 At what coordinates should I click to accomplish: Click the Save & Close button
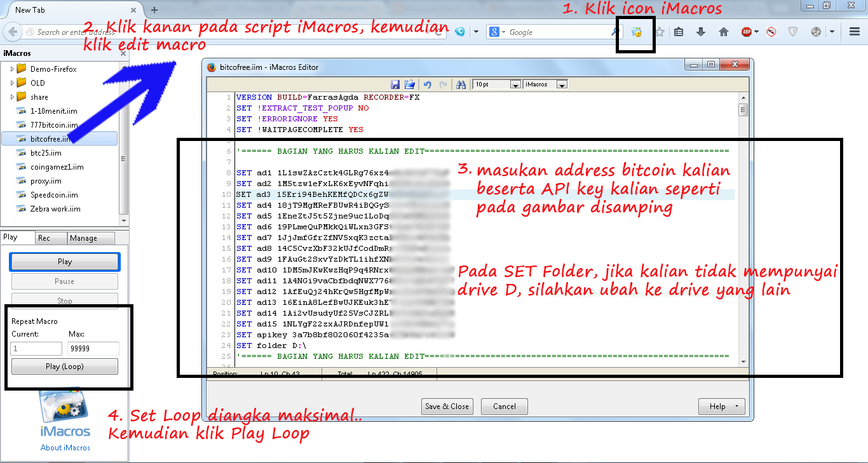point(447,406)
